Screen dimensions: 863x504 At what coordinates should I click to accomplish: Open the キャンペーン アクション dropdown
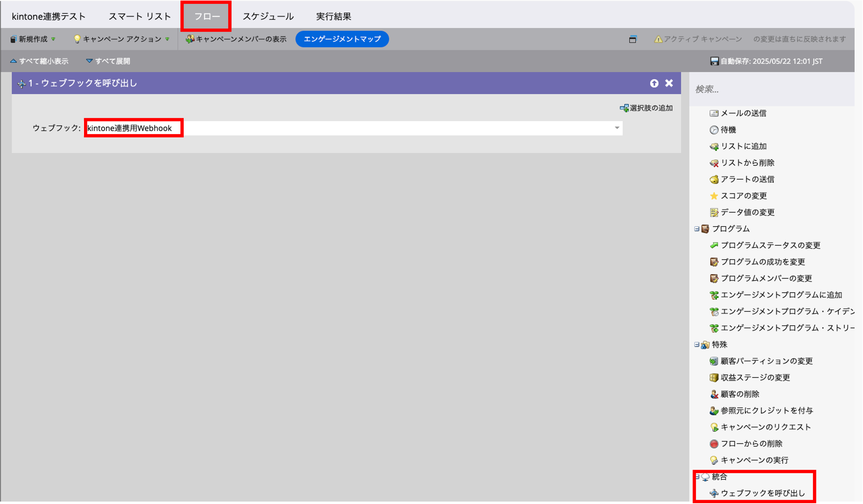122,39
